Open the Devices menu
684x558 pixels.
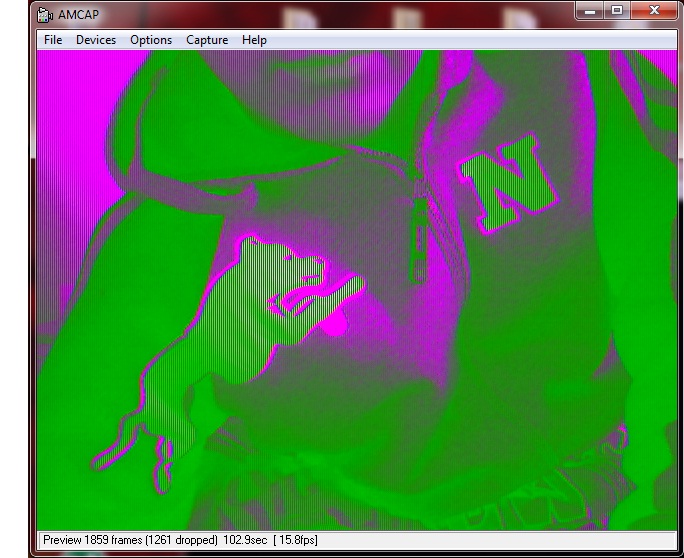[x=96, y=40]
